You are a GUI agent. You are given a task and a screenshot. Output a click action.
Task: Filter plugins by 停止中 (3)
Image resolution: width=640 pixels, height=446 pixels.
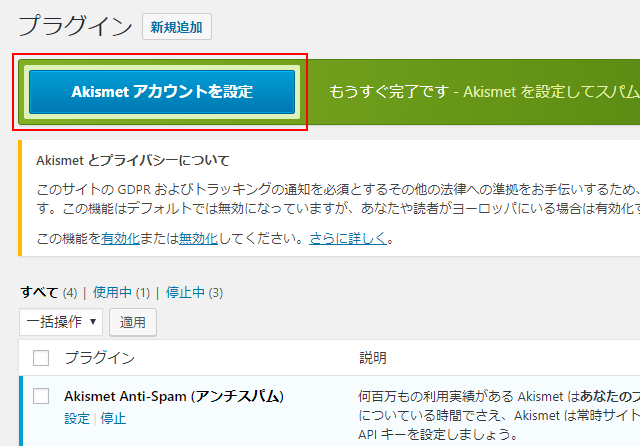point(194,293)
